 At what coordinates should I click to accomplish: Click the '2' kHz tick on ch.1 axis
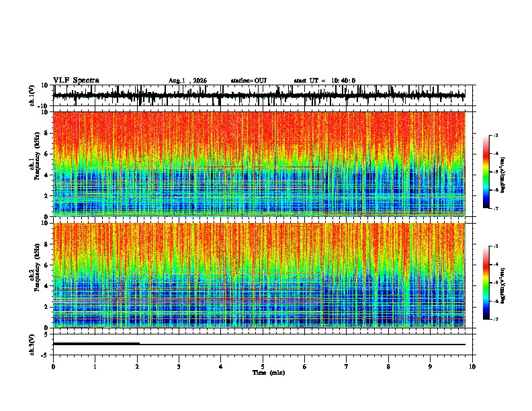[x=46, y=195]
